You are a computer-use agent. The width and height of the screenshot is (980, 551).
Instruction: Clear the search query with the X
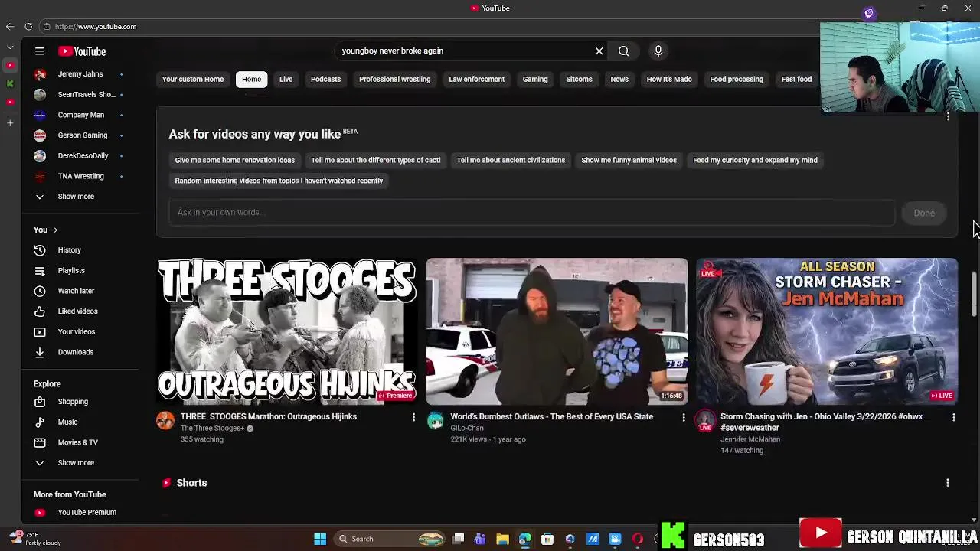click(x=599, y=51)
